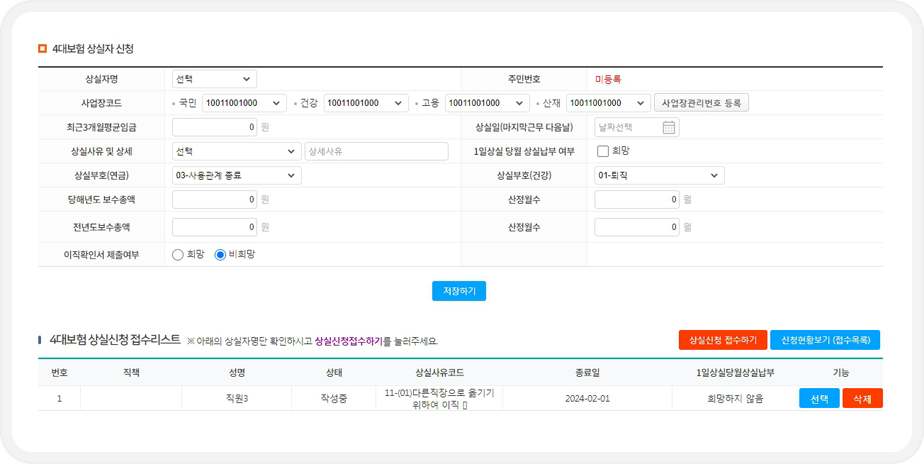Open the 상실사유 선택 dropdown

(237, 152)
